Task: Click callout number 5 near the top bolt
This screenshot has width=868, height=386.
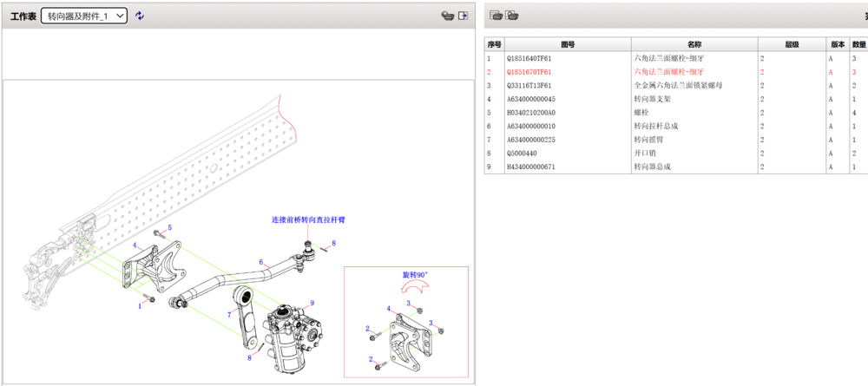Action: (x=169, y=227)
